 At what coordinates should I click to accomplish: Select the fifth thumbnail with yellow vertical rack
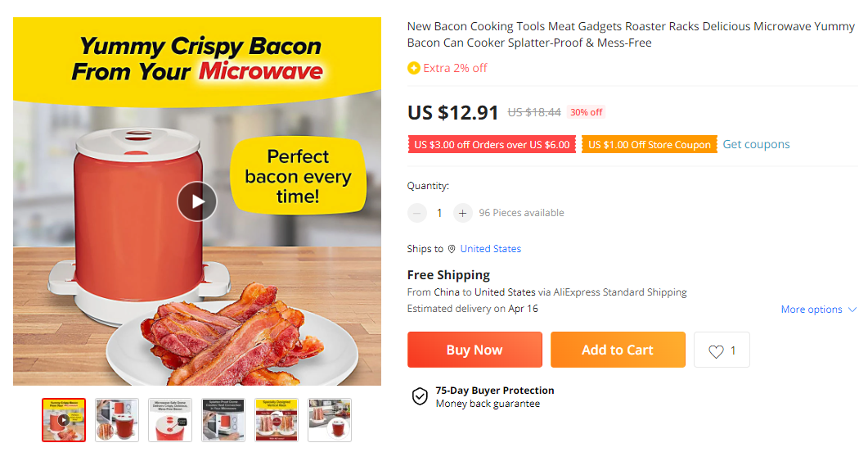click(277, 420)
